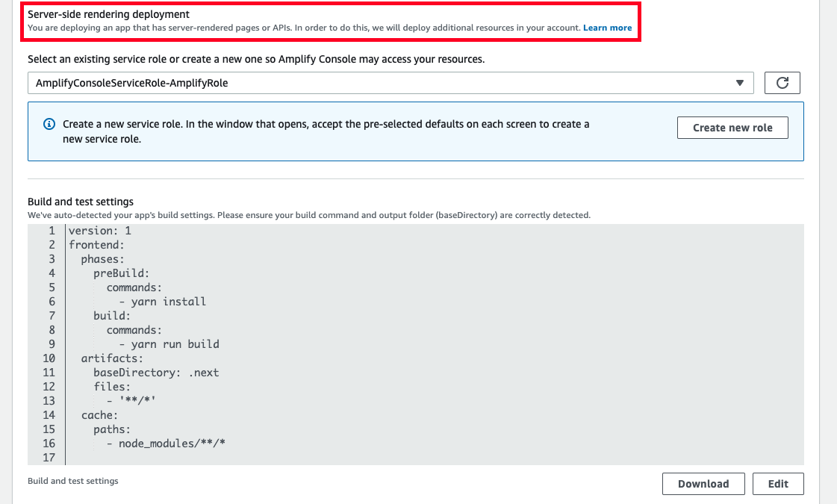Click the Create new role button

(732, 128)
